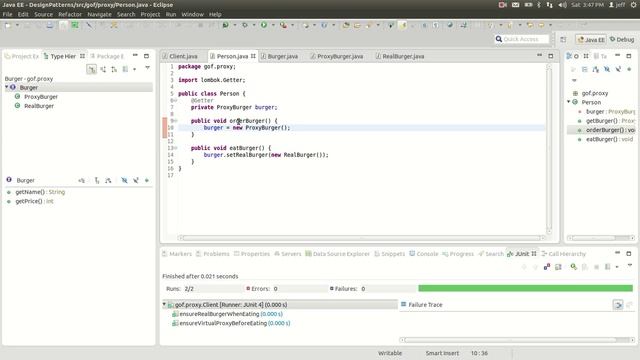Screen dimensions: 640x360
Task: Toggle Show the Subtype Hierarchy button
Action: [114, 69]
